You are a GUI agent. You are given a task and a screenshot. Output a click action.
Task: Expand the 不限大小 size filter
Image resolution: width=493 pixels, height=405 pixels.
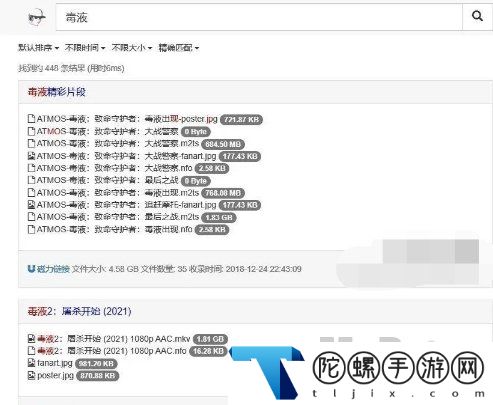tap(132, 48)
